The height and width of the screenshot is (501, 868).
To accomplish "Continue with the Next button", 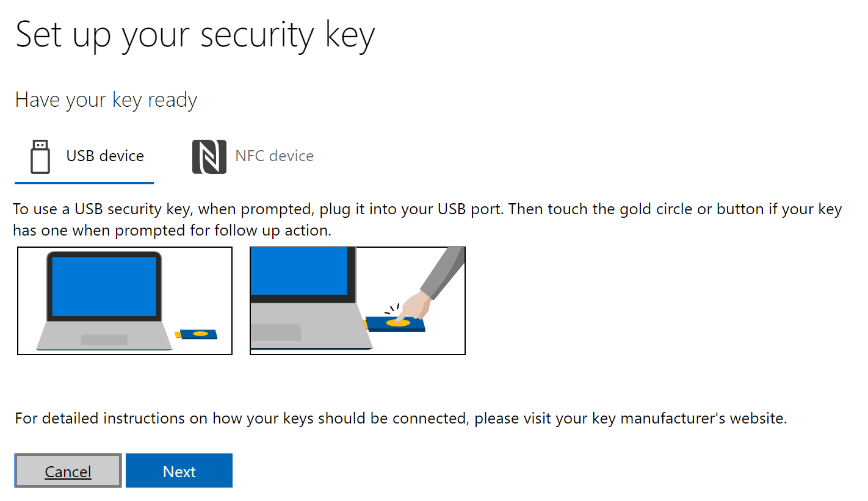I will click(179, 471).
